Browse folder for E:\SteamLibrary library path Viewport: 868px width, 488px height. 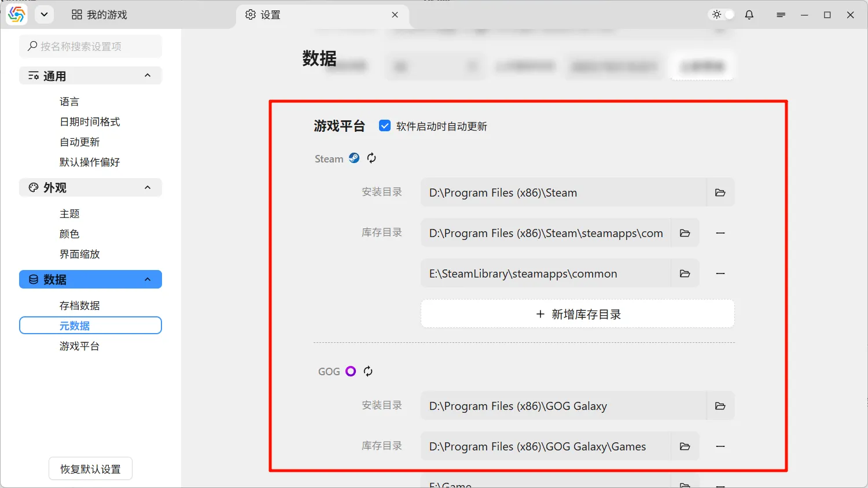(685, 273)
